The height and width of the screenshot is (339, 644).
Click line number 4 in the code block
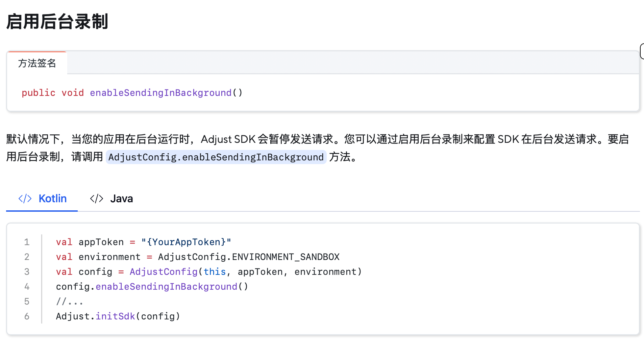pos(27,287)
